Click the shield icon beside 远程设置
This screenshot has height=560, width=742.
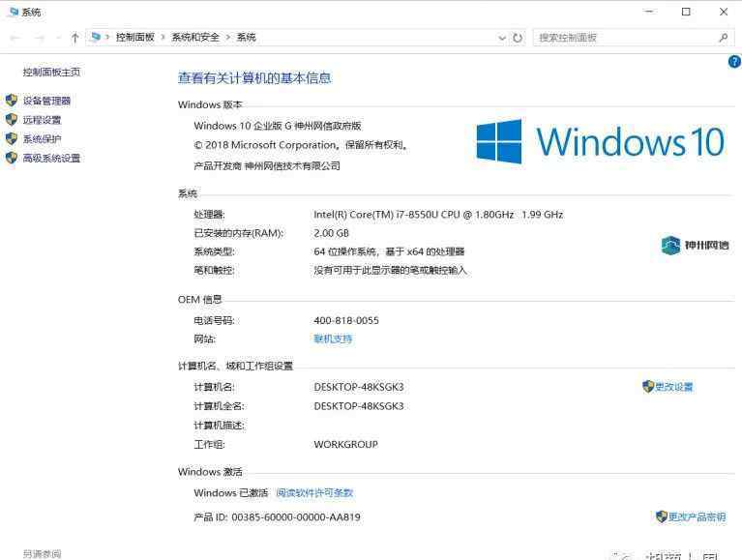tap(12, 120)
